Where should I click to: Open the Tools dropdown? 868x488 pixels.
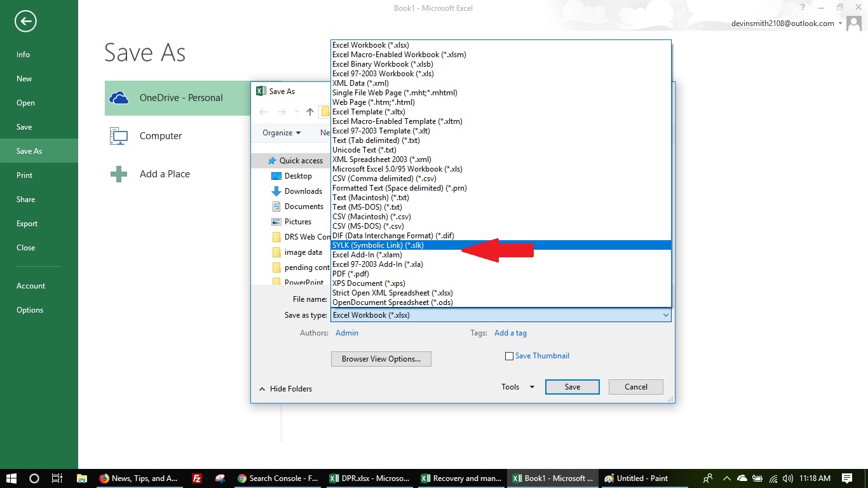[x=517, y=387]
